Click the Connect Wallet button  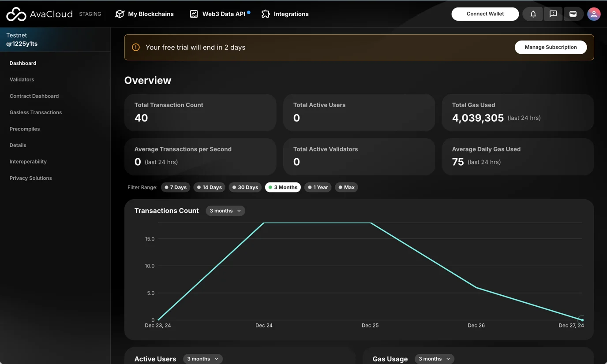pos(485,14)
